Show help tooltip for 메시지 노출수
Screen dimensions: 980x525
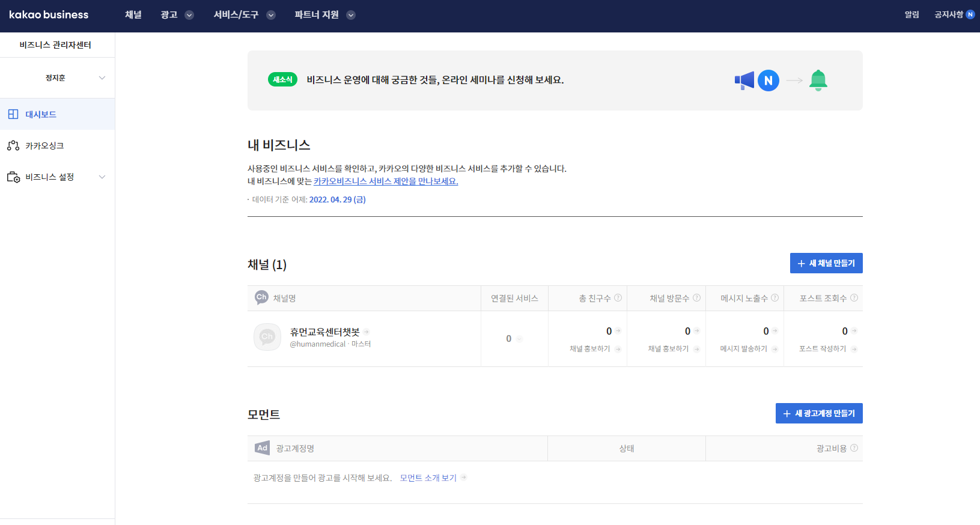pyautogui.click(x=775, y=297)
